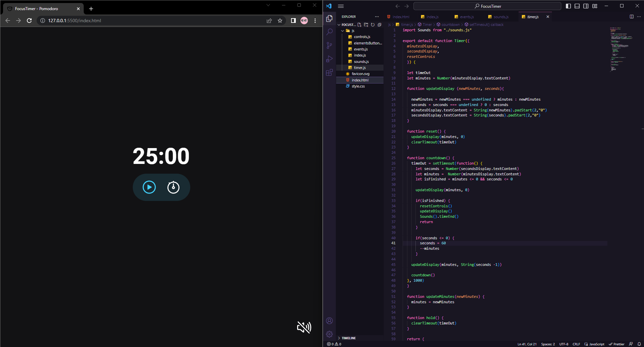Open Extensions view
The height and width of the screenshot is (347, 644).
(x=329, y=72)
